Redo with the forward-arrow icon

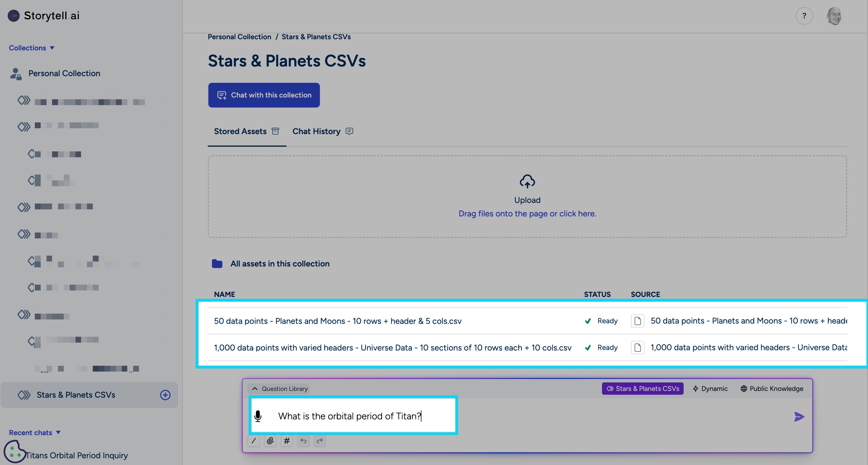320,441
